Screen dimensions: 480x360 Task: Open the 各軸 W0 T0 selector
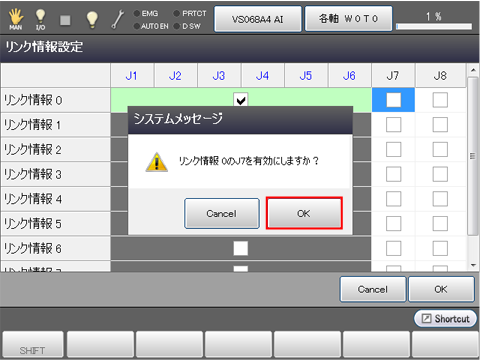tap(348, 19)
